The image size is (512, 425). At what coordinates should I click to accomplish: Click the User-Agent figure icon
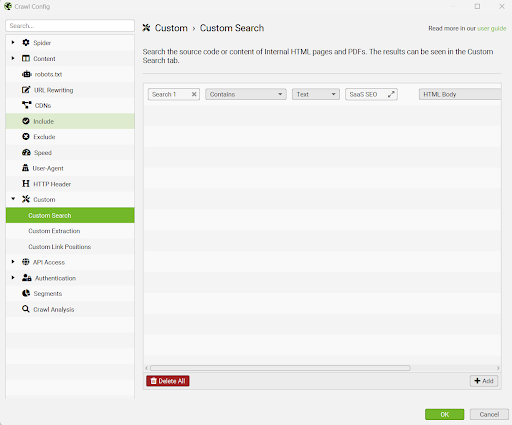click(x=25, y=168)
